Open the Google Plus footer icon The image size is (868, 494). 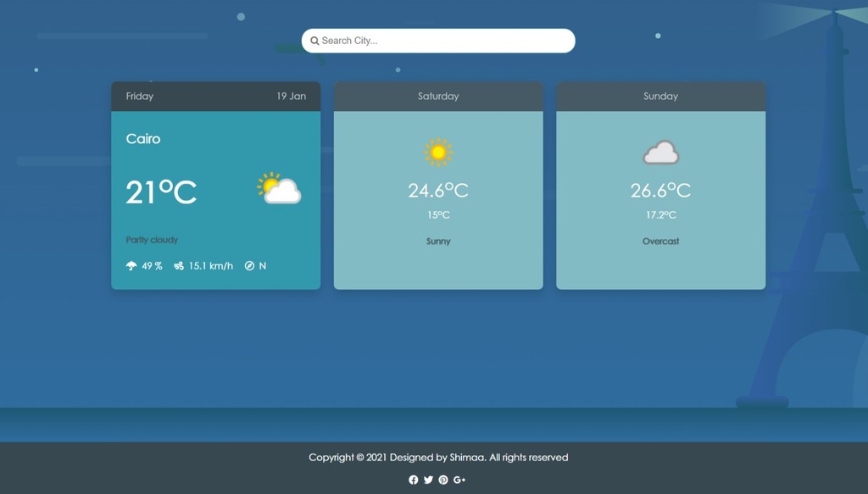[x=459, y=480]
